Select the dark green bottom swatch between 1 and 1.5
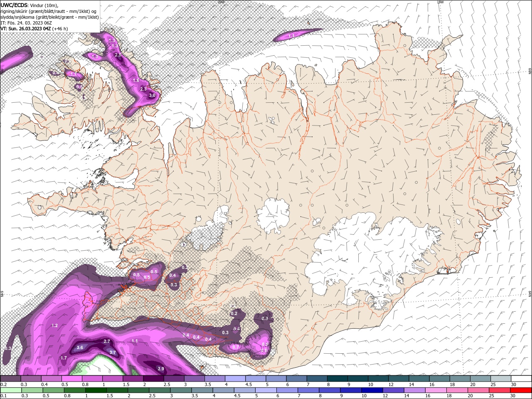532x399 pixels. pyautogui.click(x=96, y=390)
